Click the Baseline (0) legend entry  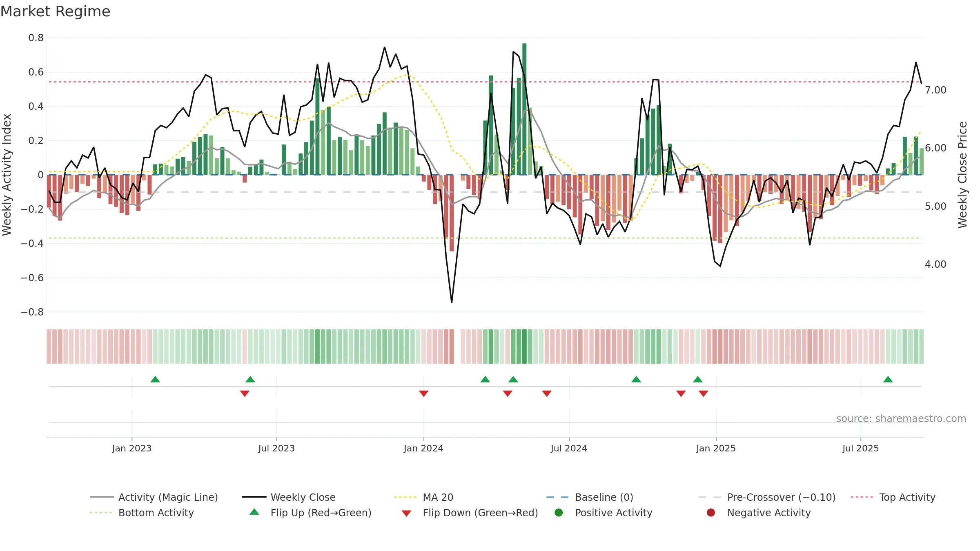point(590,497)
